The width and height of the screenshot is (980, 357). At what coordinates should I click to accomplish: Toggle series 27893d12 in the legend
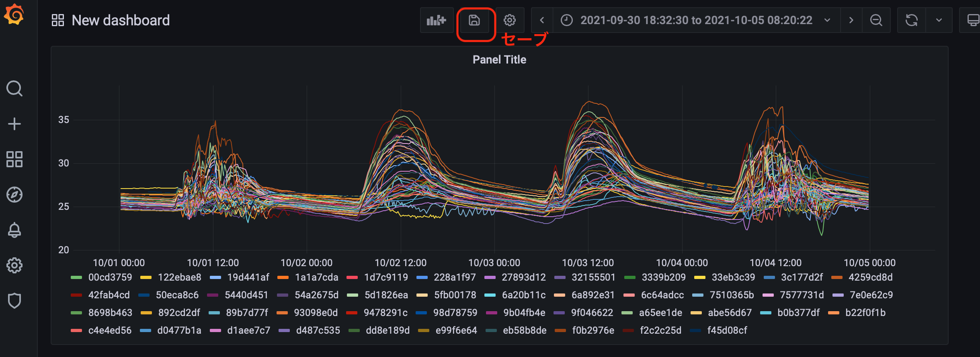click(524, 277)
